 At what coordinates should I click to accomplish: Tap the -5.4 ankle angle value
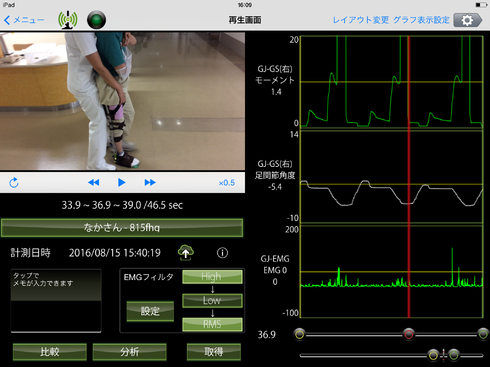(275, 187)
